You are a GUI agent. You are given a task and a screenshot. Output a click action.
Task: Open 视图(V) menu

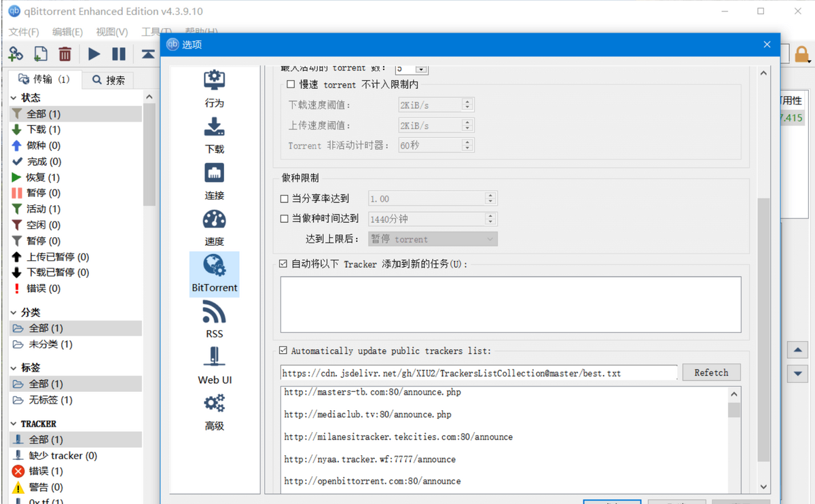(x=112, y=32)
